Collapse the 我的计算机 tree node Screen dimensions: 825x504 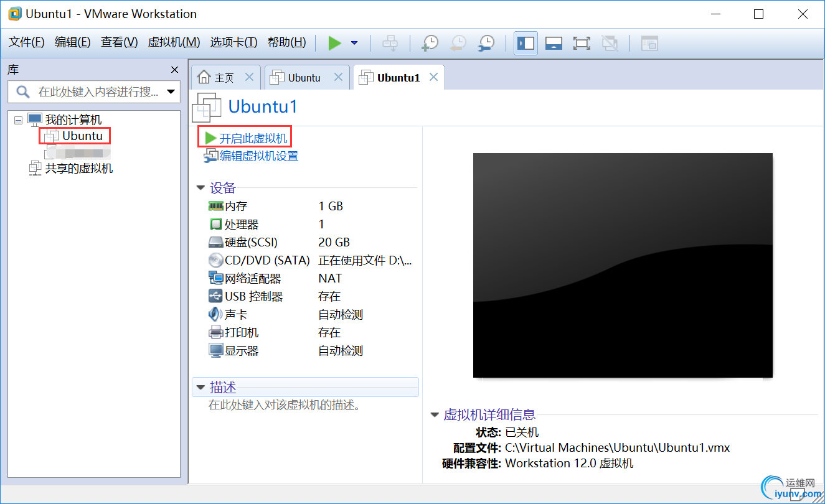18,120
